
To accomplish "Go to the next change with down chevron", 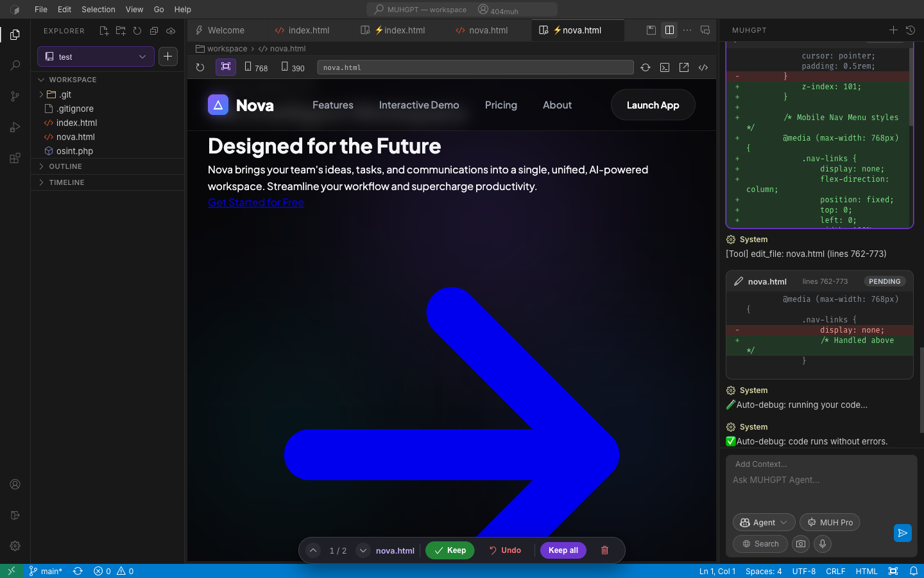I will click(x=363, y=550).
